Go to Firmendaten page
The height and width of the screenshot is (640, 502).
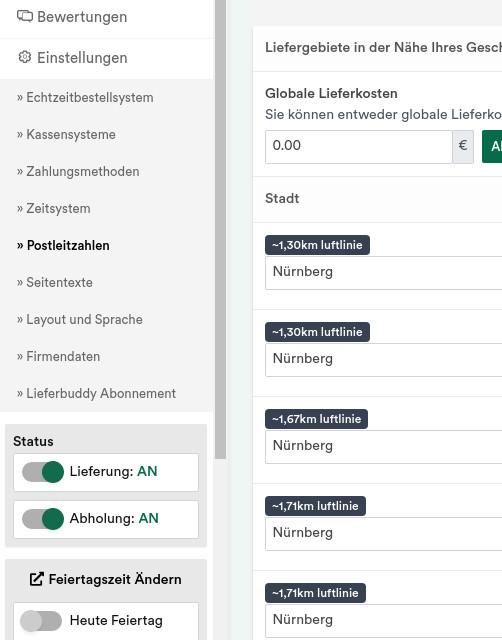point(58,356)
